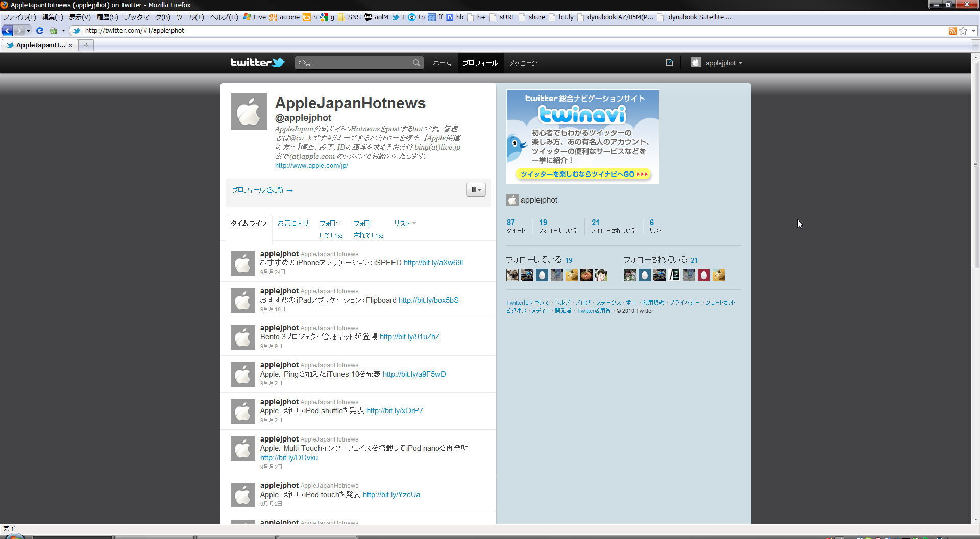Click the twinavi advertisement banner

[x=583, y=137]
